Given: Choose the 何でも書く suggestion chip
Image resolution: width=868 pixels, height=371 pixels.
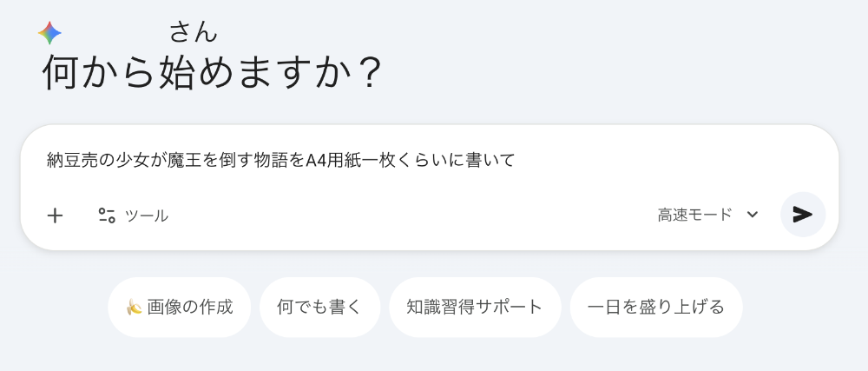Looking at the screenshot, I should point(319,307).
